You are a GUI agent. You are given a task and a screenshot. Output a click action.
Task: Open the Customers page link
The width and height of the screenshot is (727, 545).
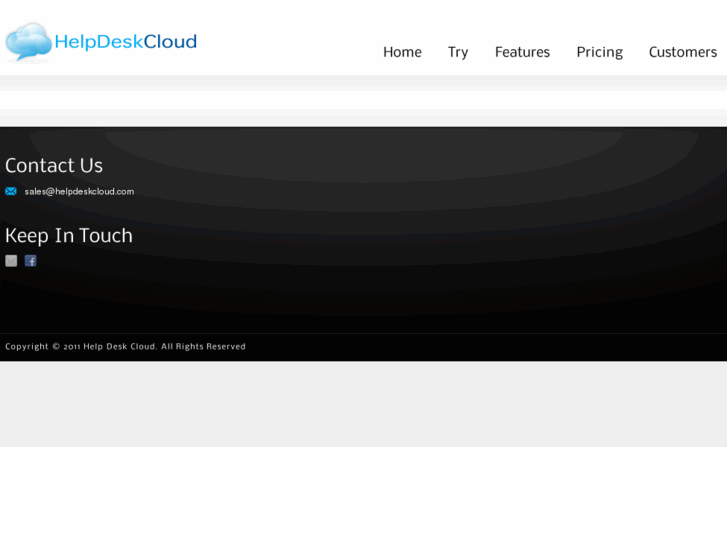coord(682,52)
